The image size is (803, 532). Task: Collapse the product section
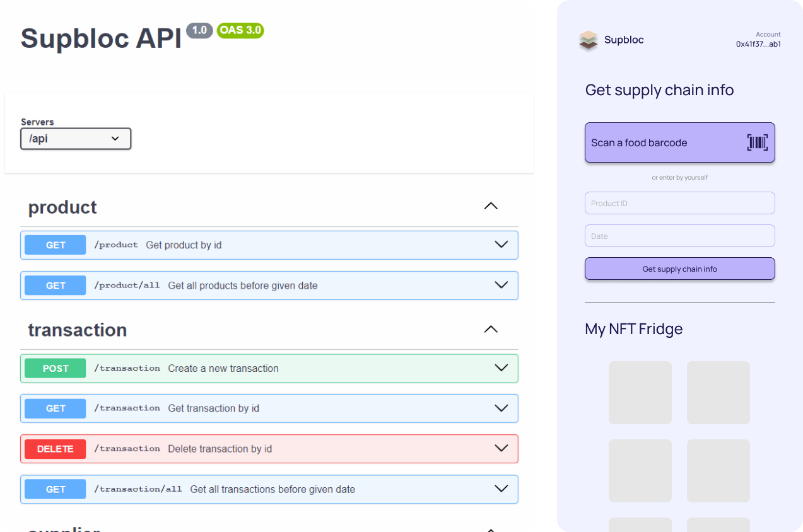[x=490, y=207]
